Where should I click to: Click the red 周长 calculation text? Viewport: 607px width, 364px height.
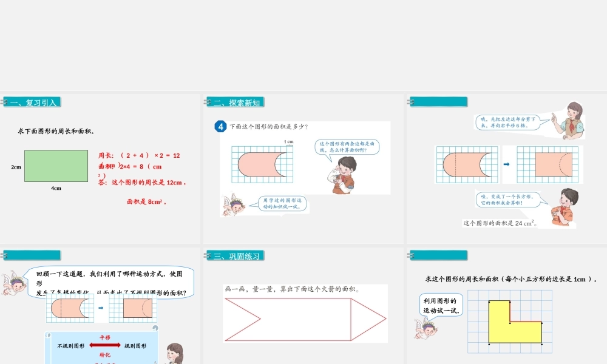139,155
